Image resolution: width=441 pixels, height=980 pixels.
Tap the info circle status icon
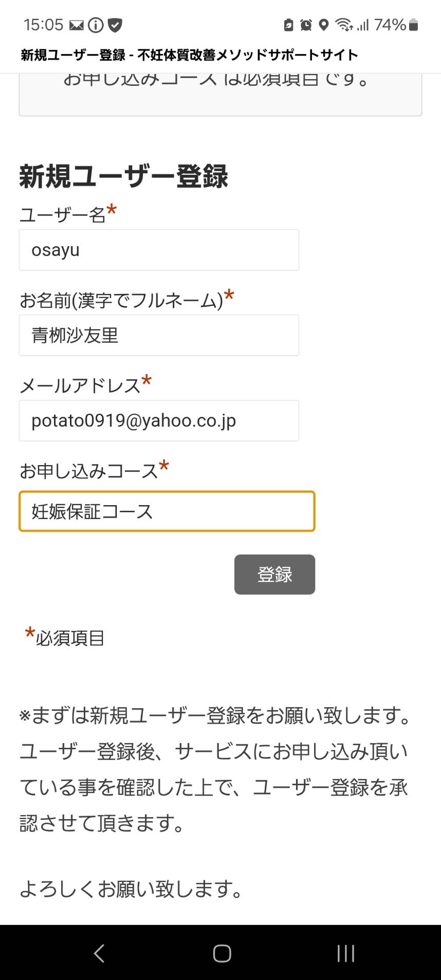96,25
